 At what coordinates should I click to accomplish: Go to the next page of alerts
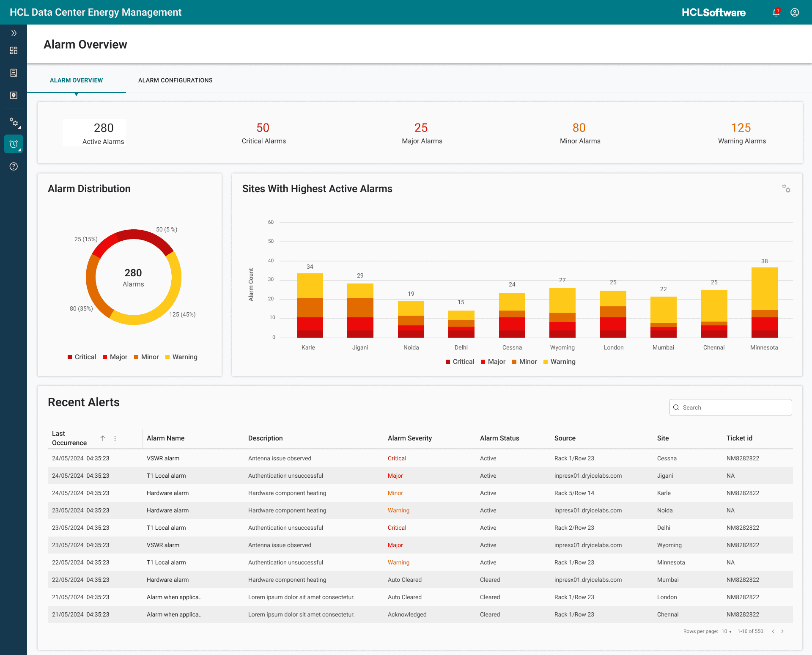782,631
